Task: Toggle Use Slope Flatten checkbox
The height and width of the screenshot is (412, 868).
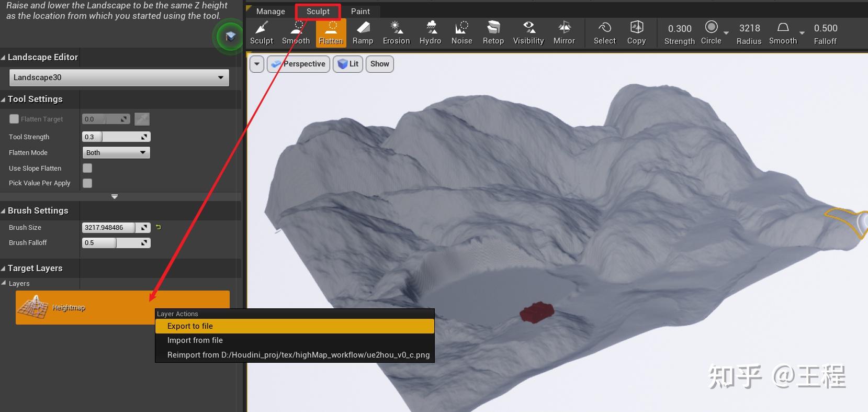Action: click(x=87, y=168)
